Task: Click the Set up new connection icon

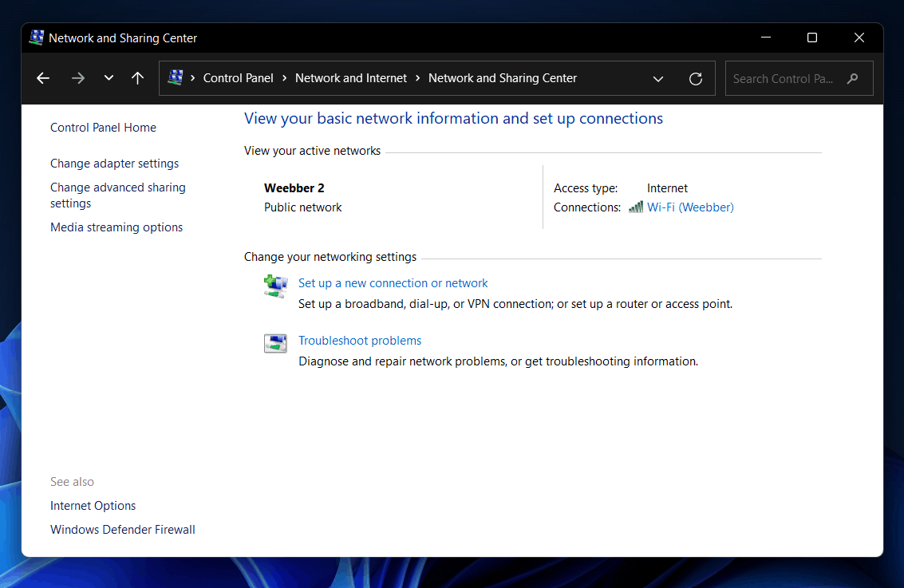Action: point(275,286)
